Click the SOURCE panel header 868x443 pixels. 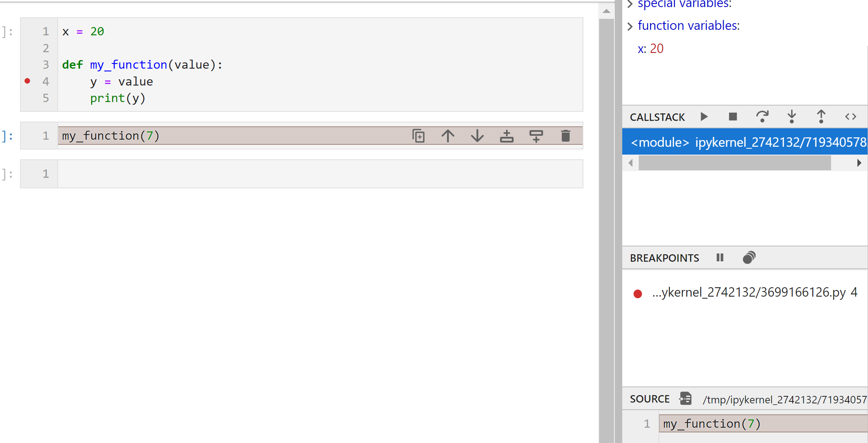point(649,399)
